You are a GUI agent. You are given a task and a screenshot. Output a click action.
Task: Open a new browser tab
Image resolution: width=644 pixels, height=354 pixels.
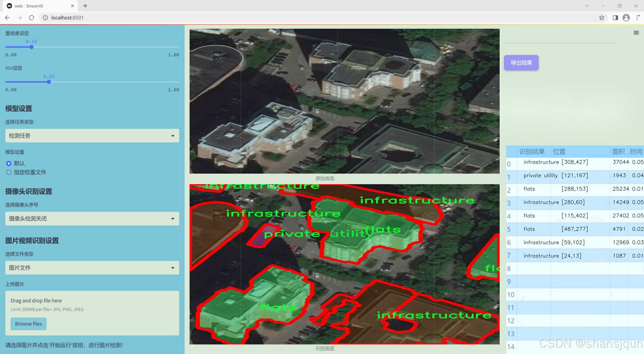point(85,6)
